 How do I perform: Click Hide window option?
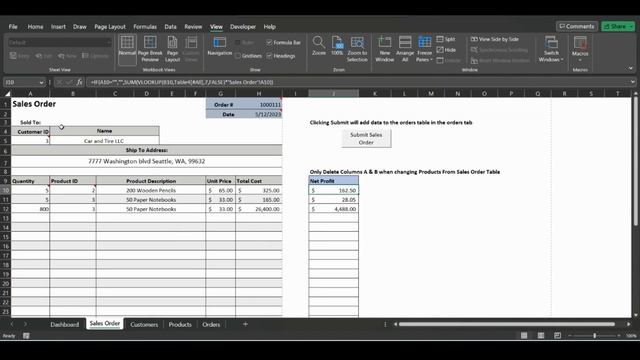446,50
